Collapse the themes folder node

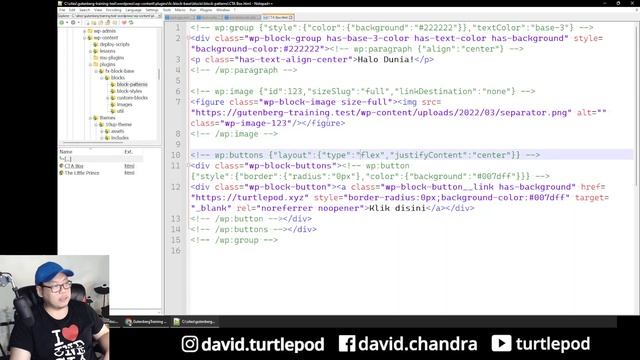click(x=91, y=118)
